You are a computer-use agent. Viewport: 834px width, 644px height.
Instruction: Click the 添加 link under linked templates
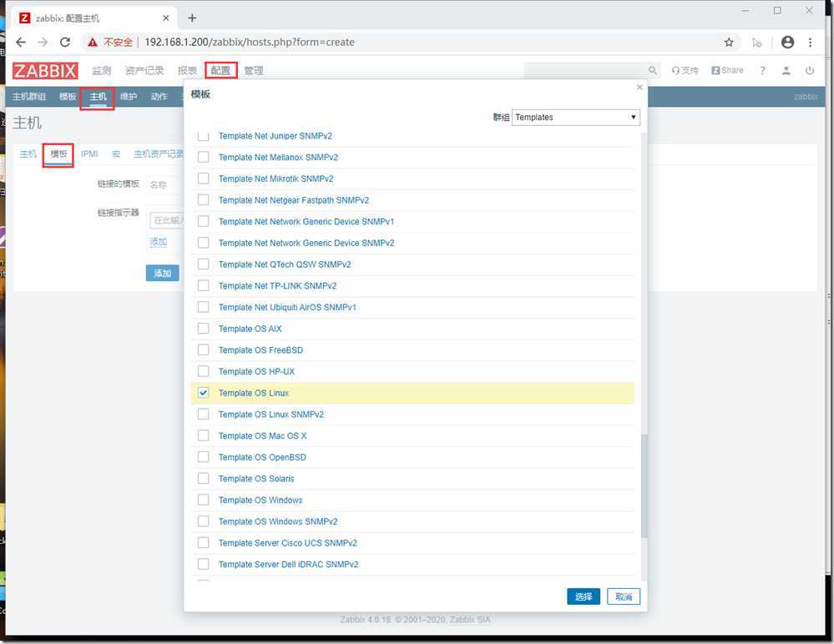click(x=159, y=242)
